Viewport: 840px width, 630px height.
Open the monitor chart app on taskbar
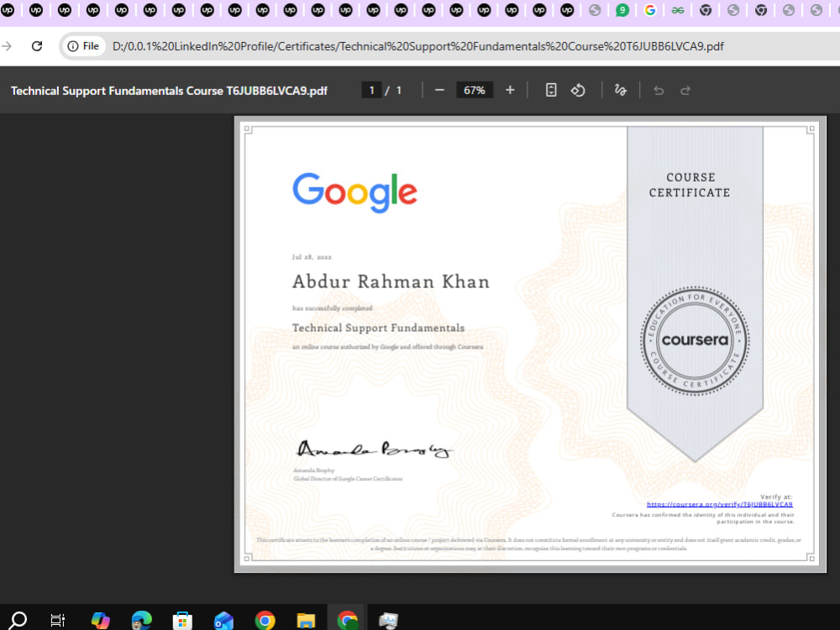tap(388, 621)
